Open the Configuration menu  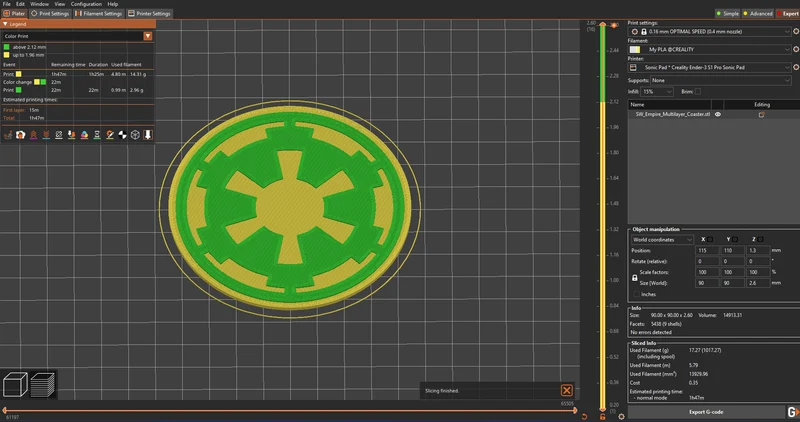86,4
